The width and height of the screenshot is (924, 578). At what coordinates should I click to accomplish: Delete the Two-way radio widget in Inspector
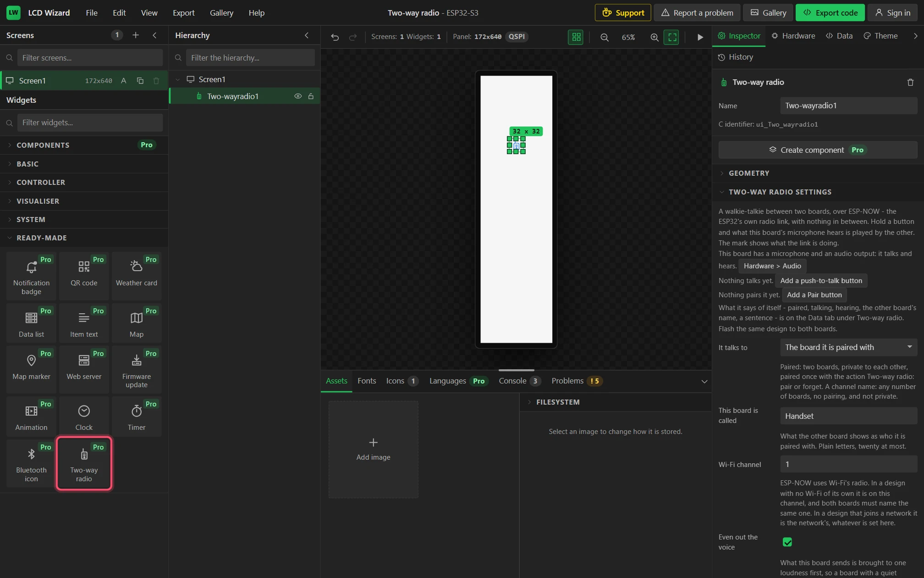910,83
